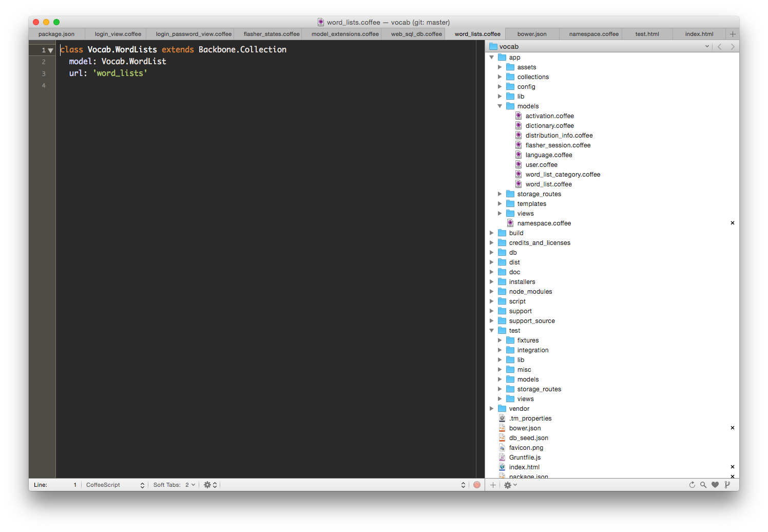Navigate forward with the right chevron arrow
The width and height of the screenshot is (768, 532).
point(733,46)
